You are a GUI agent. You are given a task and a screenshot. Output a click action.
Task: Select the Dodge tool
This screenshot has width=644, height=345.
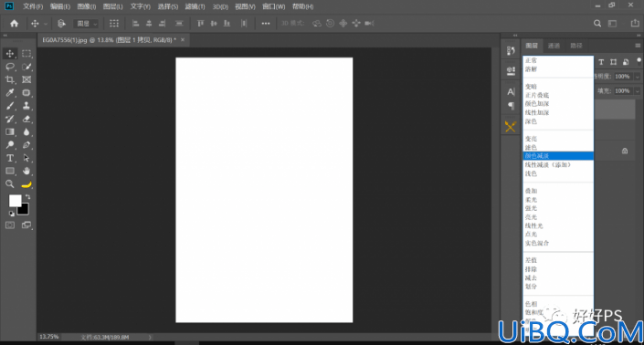(10, 145)
